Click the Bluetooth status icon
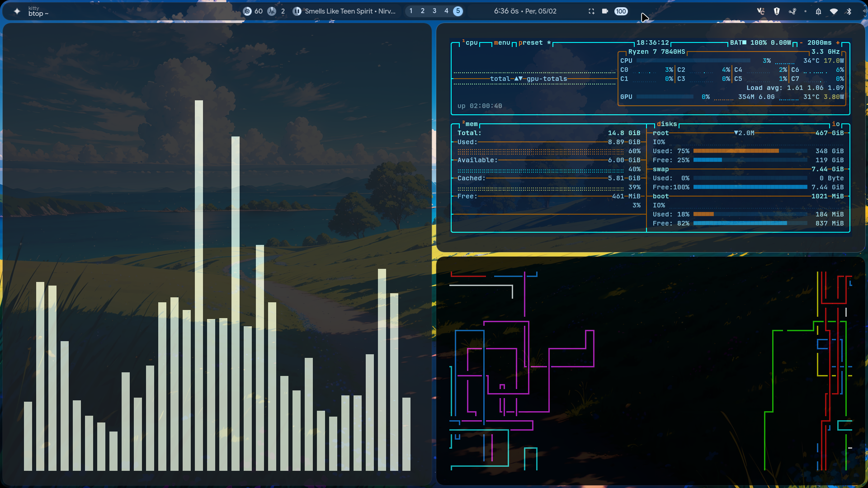The image size is (868, 488). [x=849, y=11]
